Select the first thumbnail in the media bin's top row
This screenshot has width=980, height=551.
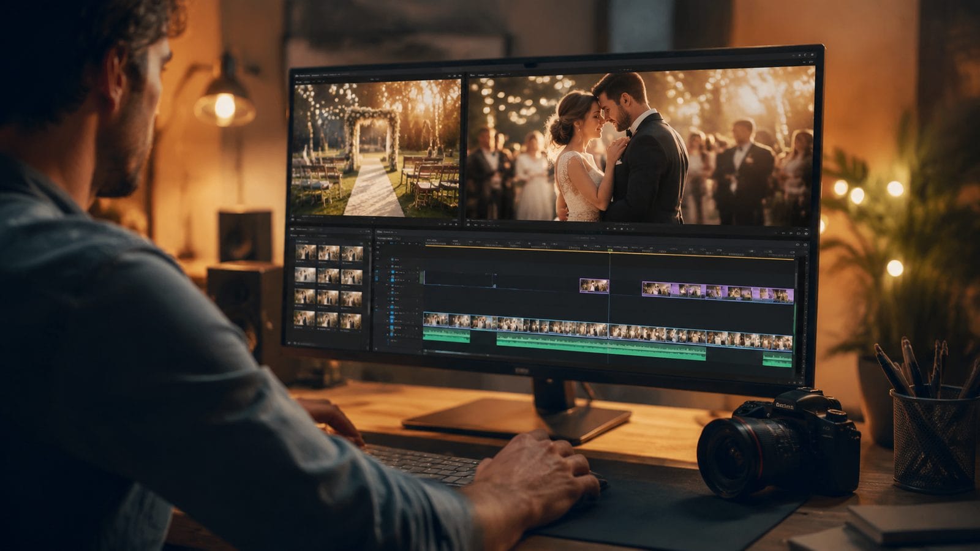[x=306, y=252]
